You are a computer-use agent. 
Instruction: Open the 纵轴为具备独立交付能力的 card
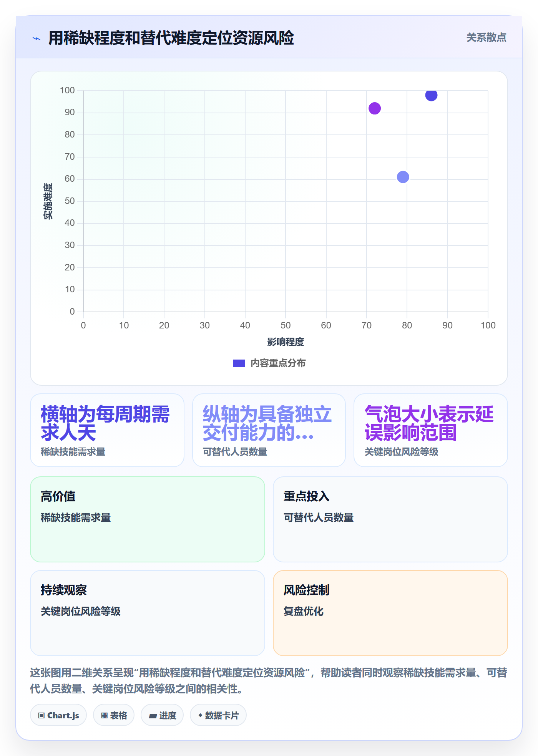click(269, 430)
